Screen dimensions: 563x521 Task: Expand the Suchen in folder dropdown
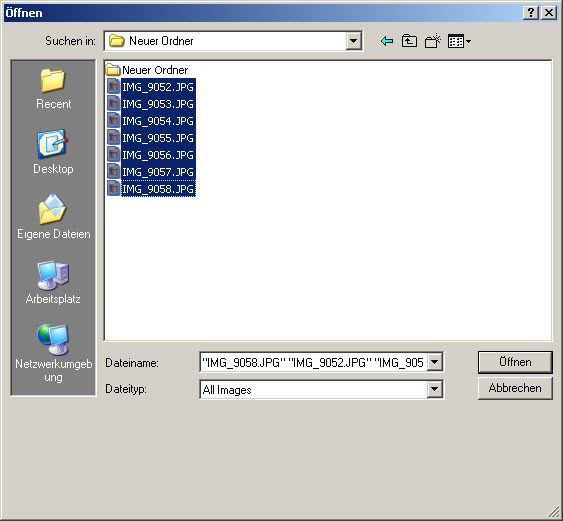tap(353, 41)
